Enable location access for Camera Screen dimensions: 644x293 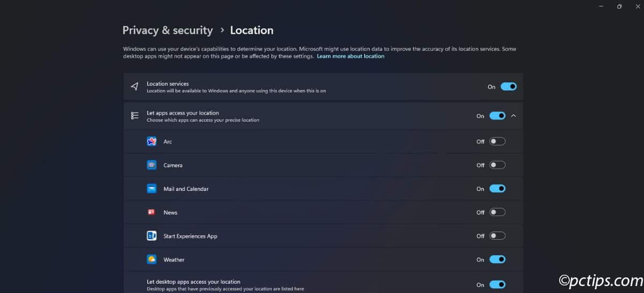click(x=497, y=165)
